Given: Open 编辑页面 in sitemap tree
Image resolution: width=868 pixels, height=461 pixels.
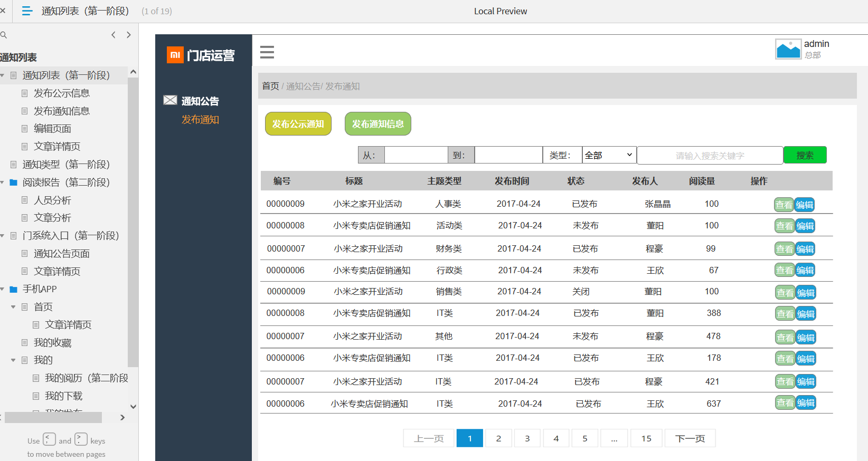Looking at the screenshot, I should [52, 129].
